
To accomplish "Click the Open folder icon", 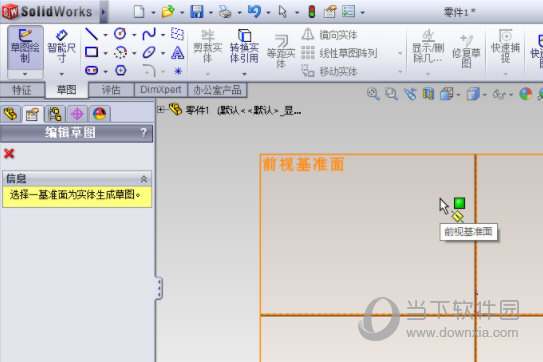I will click(168, 12).
